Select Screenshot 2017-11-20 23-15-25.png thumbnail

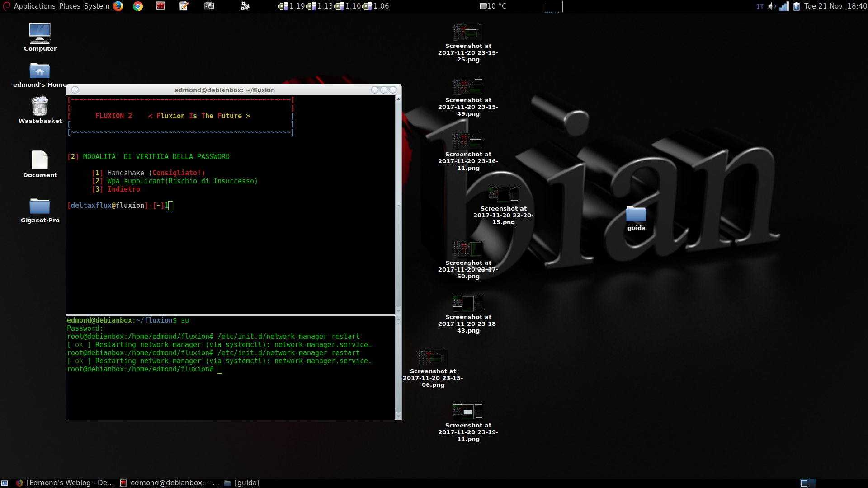(468, 33)
